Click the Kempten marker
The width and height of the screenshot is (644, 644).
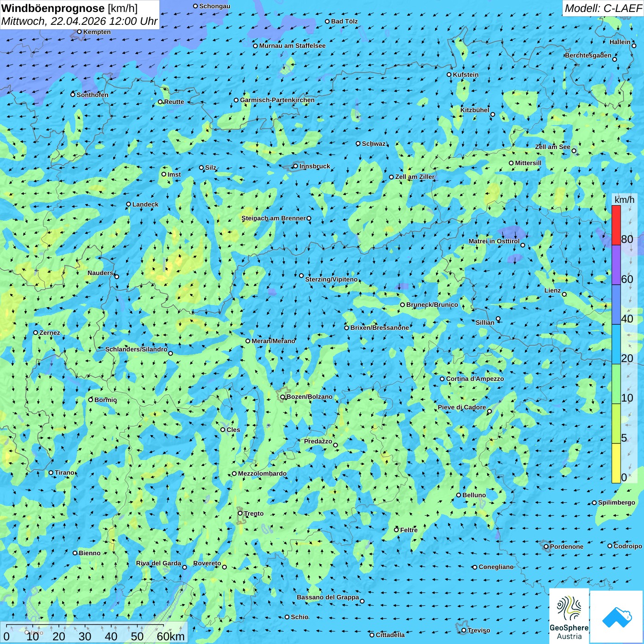[x=79, y=32]
